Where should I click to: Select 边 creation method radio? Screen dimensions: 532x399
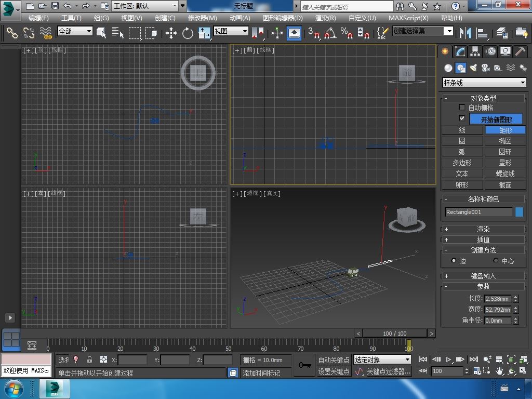tap(454, 261)
